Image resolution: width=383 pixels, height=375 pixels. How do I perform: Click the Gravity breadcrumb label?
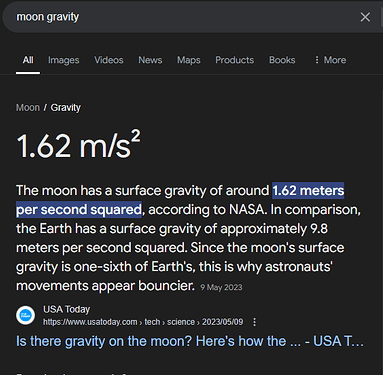(66, 108)
